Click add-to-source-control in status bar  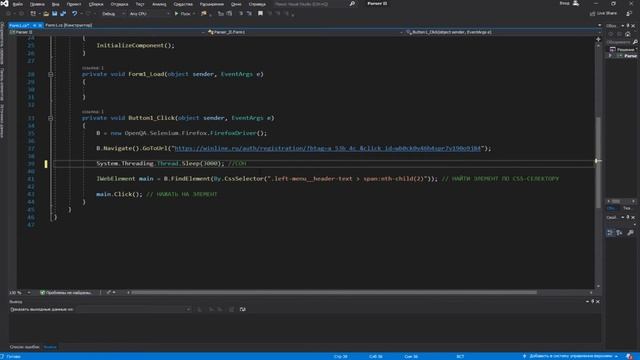click(571, 356)
